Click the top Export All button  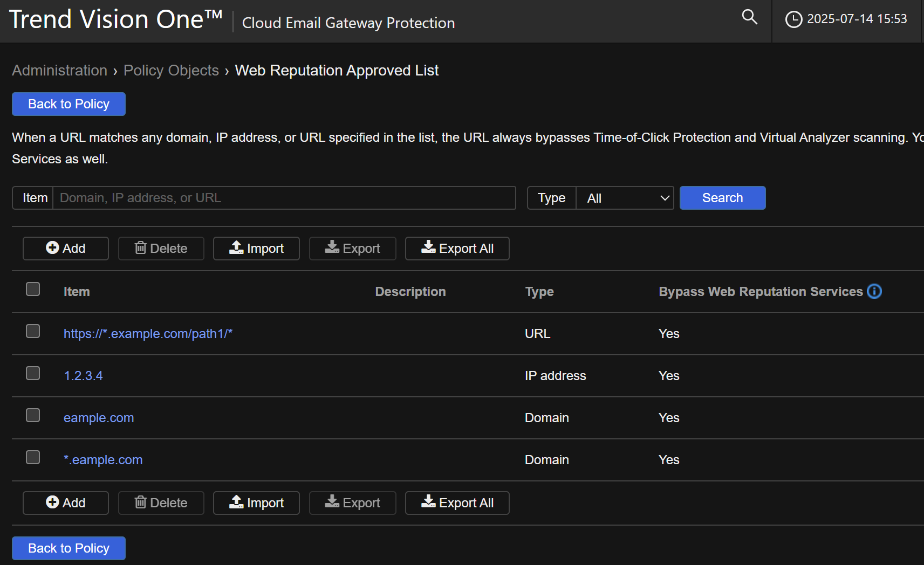[457, 249]
